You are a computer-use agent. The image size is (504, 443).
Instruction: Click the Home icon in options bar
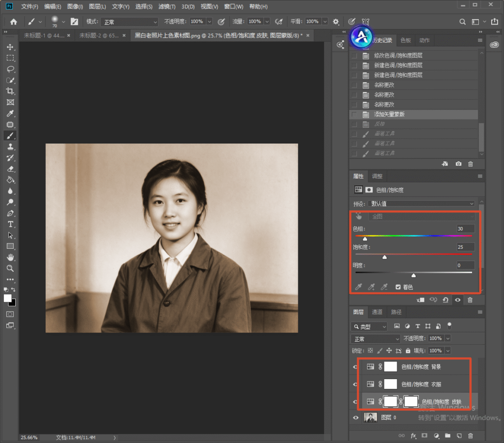pyautogui.click(x=13, y=22)
